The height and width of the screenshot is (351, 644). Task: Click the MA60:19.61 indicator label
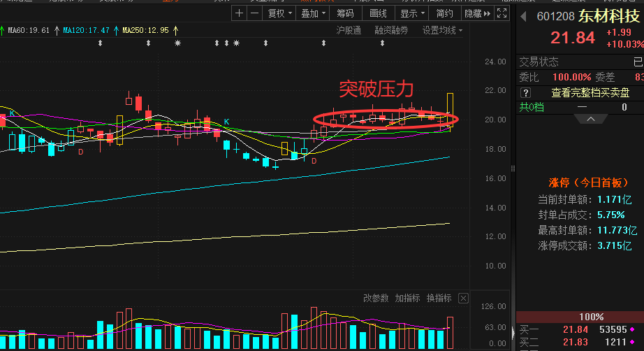point(29,30)
